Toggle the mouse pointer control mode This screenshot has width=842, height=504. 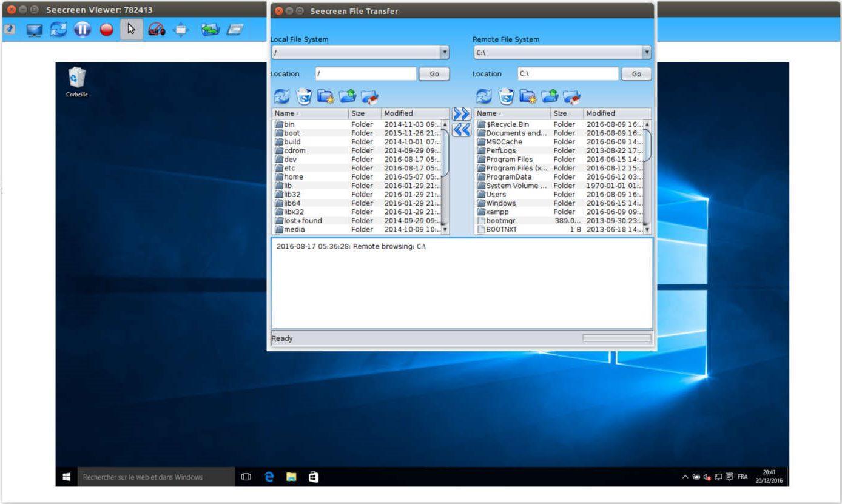pos(131,30)
